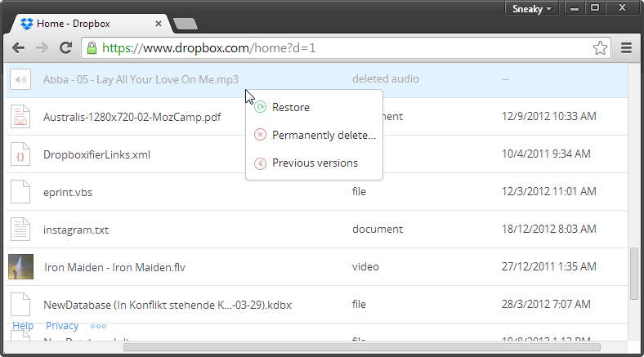Open the Help link
This screenshot has width=644, height=357.
coord(23,326)
